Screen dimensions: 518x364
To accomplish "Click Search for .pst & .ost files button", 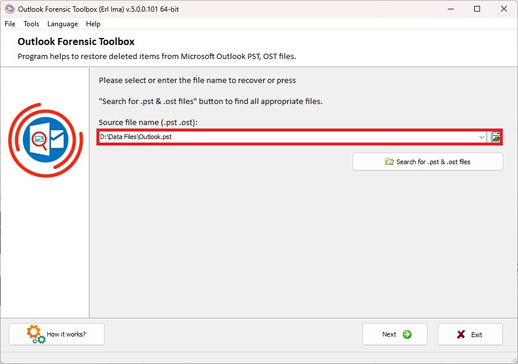I will (x=428, y=162).
